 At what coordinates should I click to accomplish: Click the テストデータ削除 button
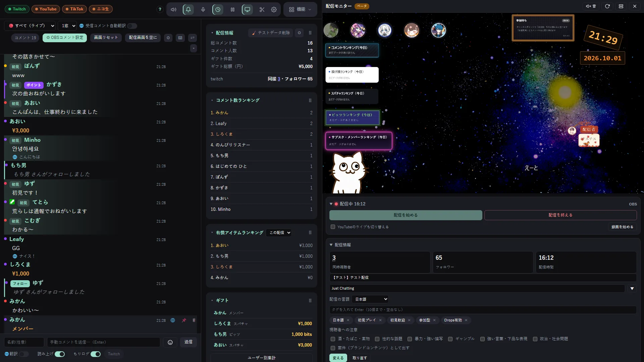coord(271,33)
